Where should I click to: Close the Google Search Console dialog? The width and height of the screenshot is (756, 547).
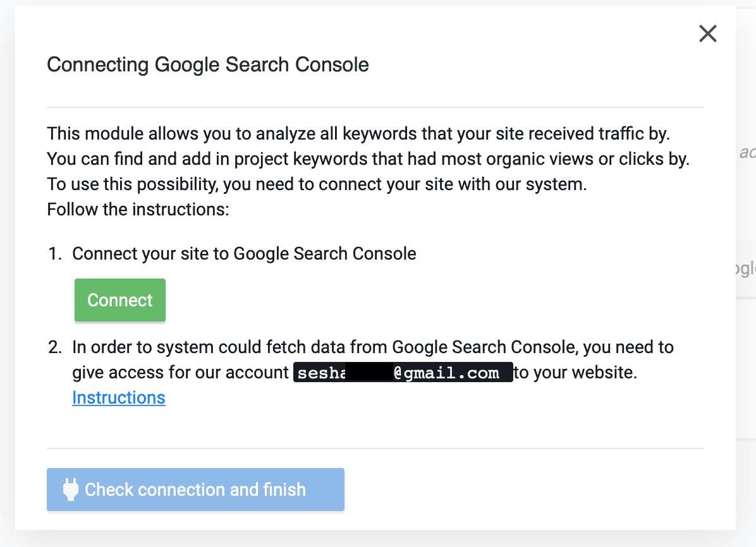coord(708,33)
